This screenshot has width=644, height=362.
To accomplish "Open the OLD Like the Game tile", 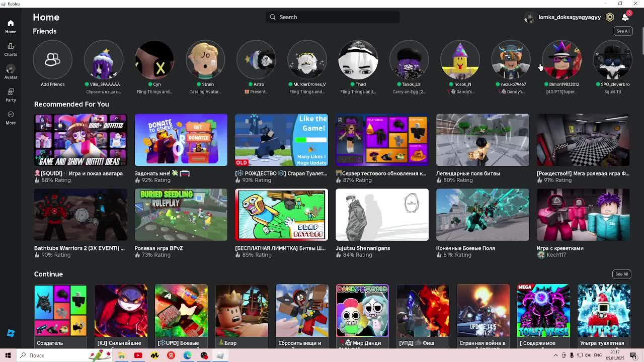I will click(x=282, y=140).
